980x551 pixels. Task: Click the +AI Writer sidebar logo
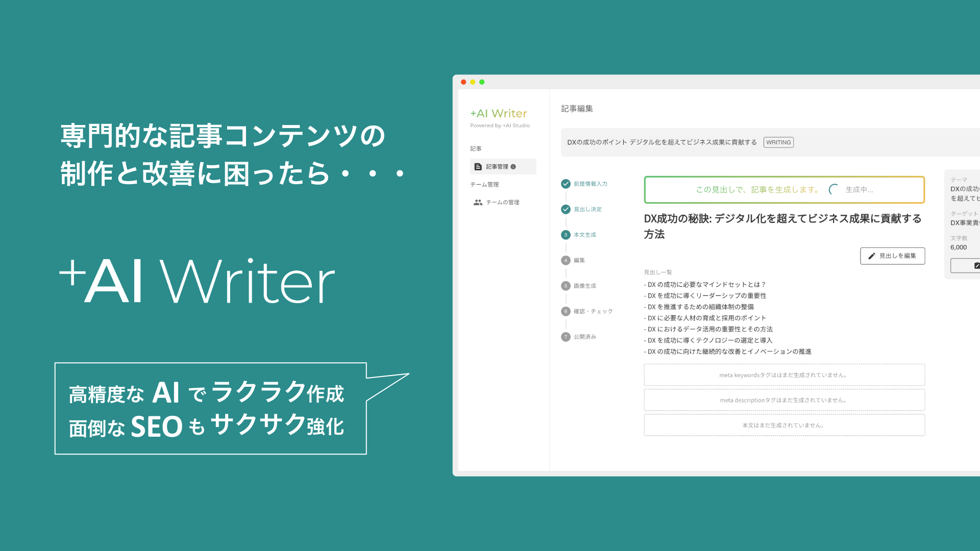(x=498, y=114)
